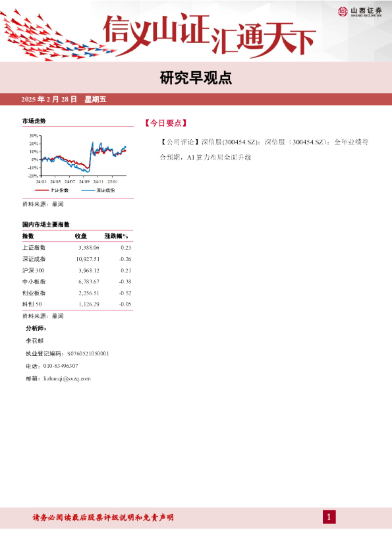Screen dimensions: 392x555
Task: Click the 今日要点 section heading
Action: click(x=165, y=123)
